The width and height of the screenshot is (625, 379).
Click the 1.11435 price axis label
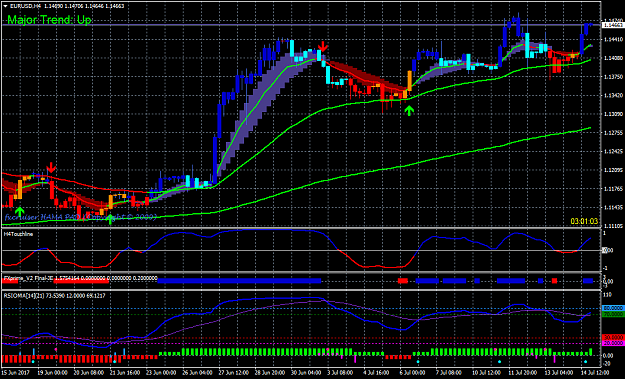tap(613, 208)
